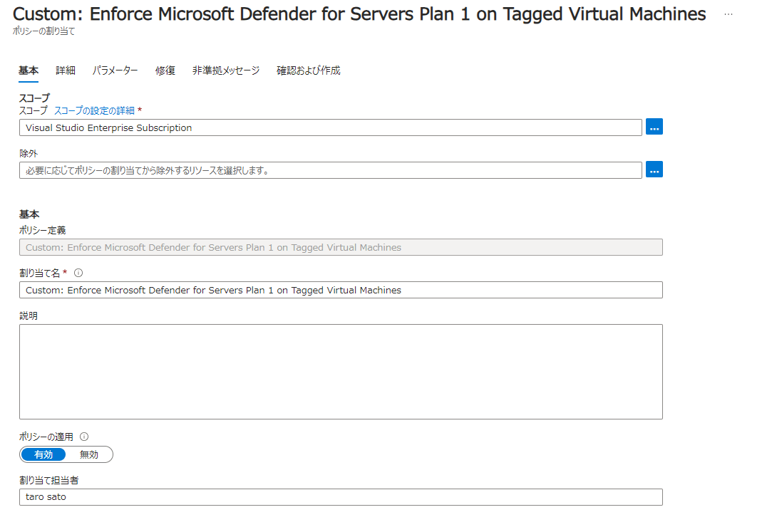The height and width of the screenshot is (532, 772).
Task: Open the パラメーター tab
Action: point(115,71)
